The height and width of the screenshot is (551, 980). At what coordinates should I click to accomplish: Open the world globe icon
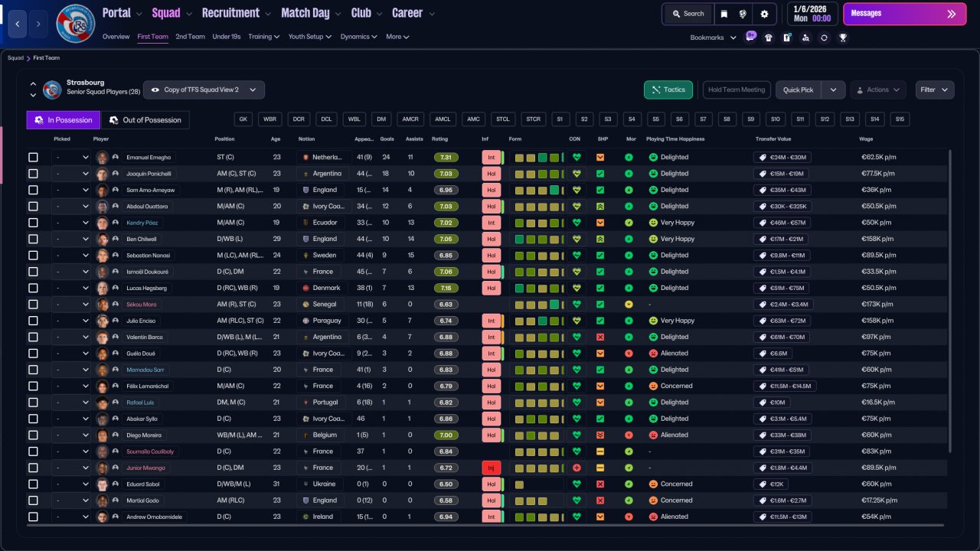point(743,14)
